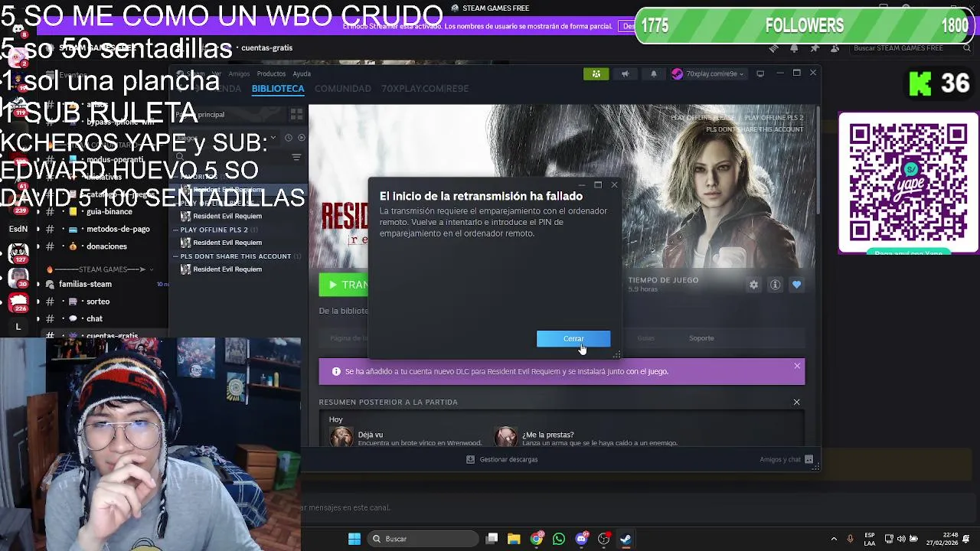Collapse the PLS DONT SHARE THIS ACCOUNT collection

176,256
